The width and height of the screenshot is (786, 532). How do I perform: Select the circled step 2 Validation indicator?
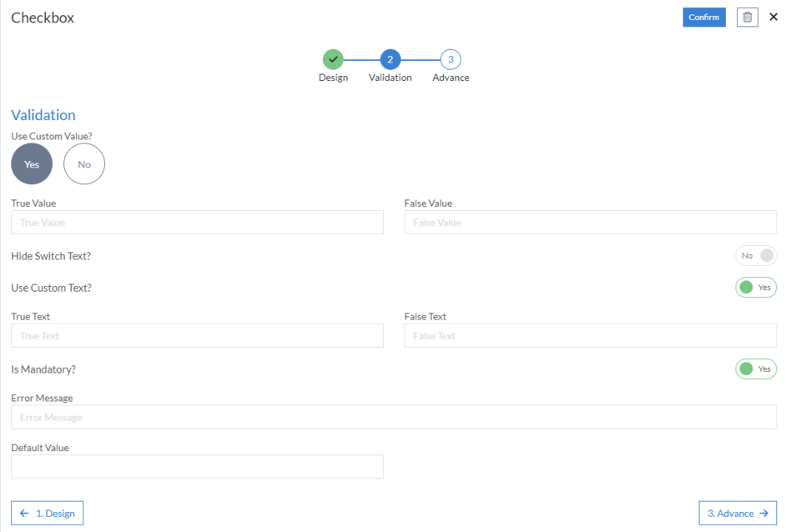[389, 60]
